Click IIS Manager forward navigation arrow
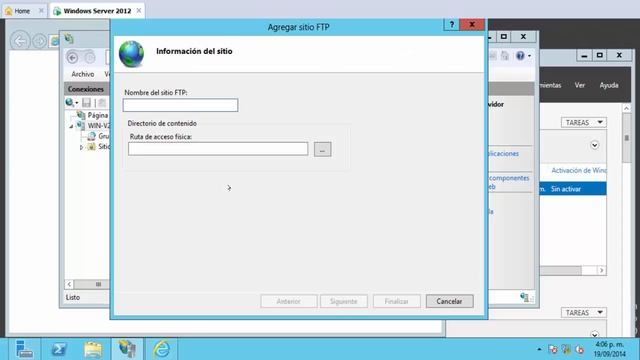Image resolution: width=640 pixels, height=360 pixels. pos(90,58)
